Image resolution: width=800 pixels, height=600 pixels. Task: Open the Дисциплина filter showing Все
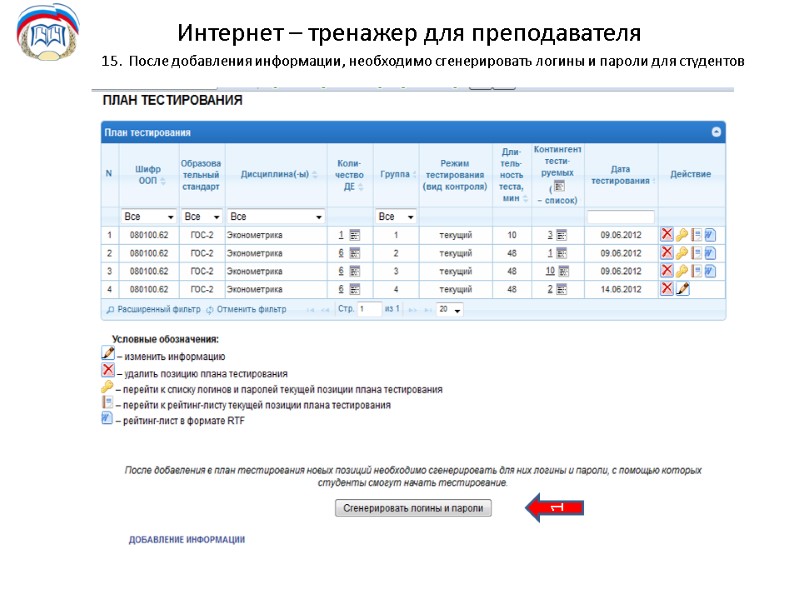[x=275, y=216]
